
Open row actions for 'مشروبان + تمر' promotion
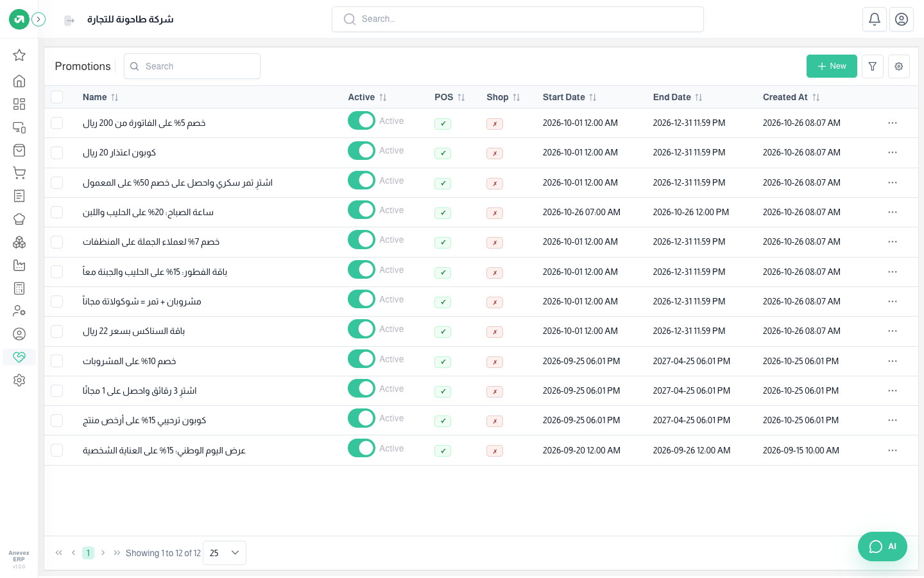(893, 301)
